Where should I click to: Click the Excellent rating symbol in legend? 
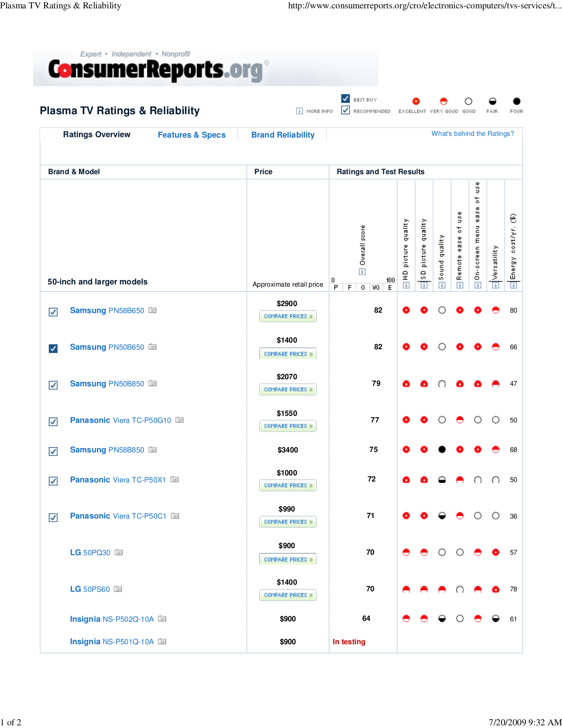416,101
